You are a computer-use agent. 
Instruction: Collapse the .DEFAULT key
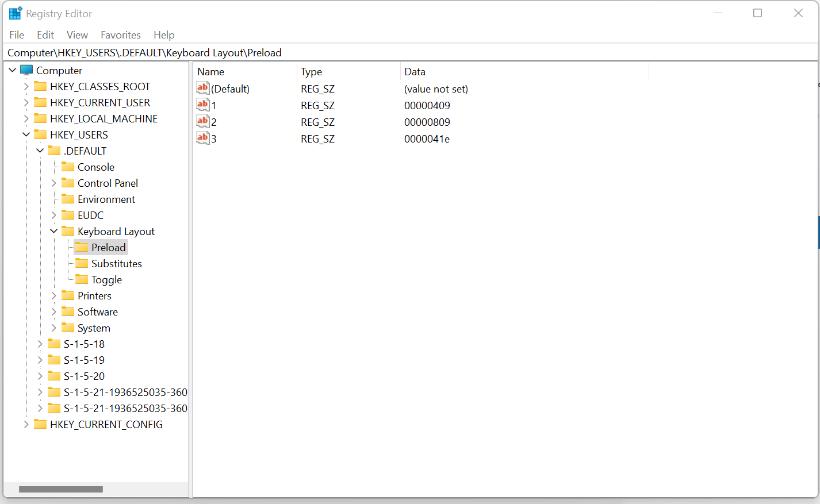click(x=40, y=151)
